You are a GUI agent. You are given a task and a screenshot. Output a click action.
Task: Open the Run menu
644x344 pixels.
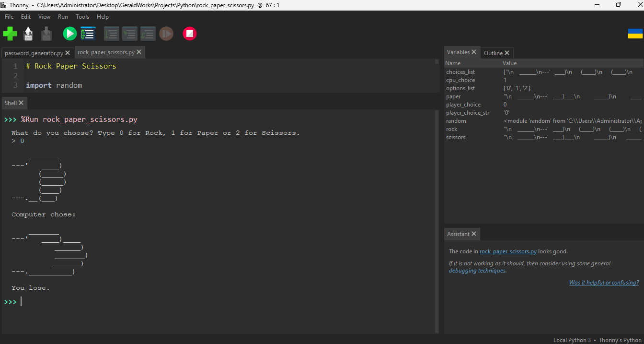(x=63, y=16)
